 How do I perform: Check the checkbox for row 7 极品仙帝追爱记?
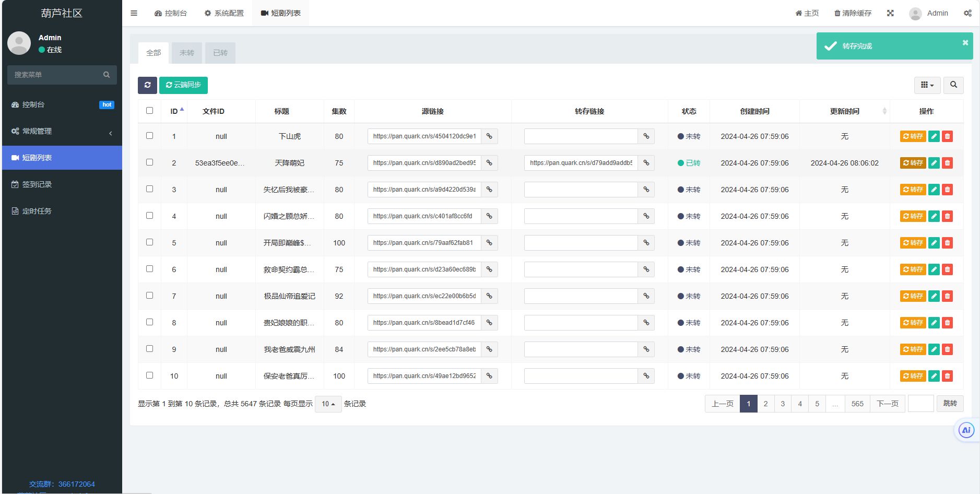point(149,296)
